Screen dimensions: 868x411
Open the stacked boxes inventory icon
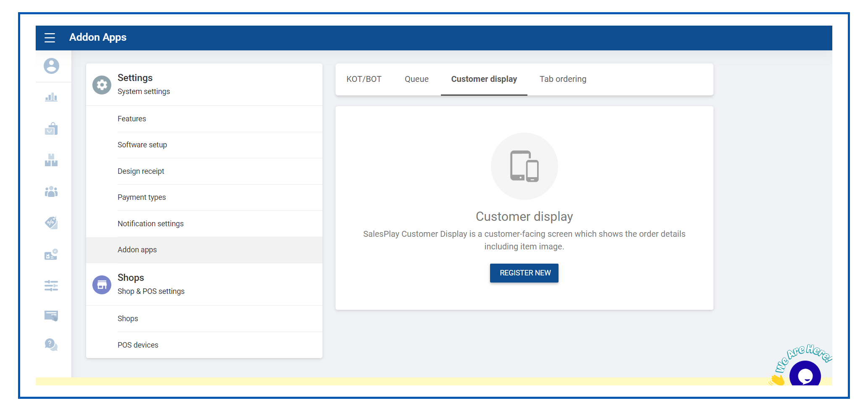(x=51, y=160)
